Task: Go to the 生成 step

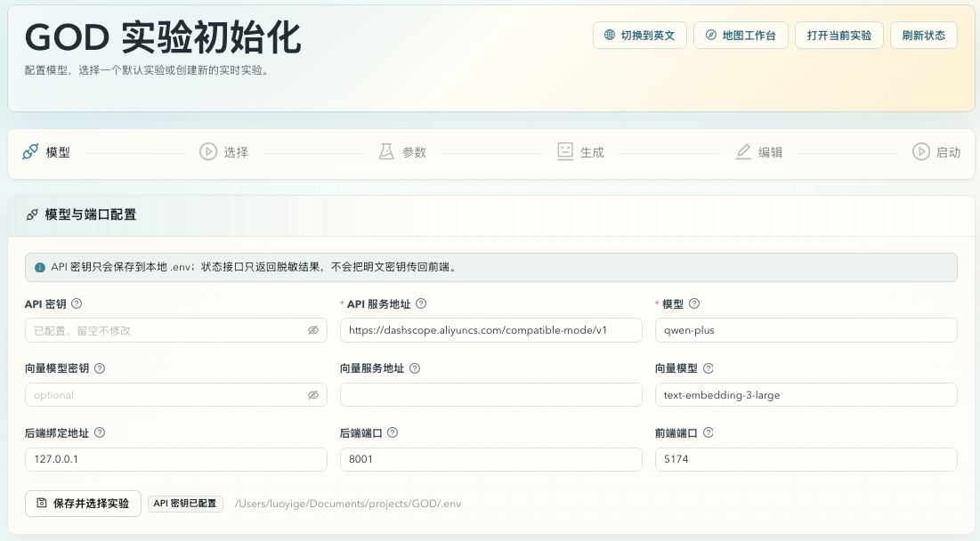Action: 580,152
